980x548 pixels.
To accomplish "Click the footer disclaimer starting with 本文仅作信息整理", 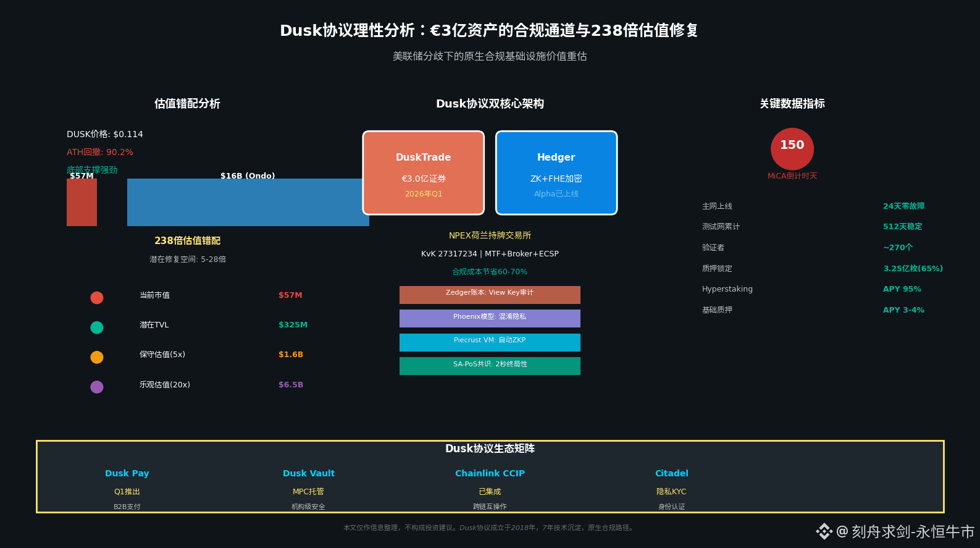I will point(490,528).
